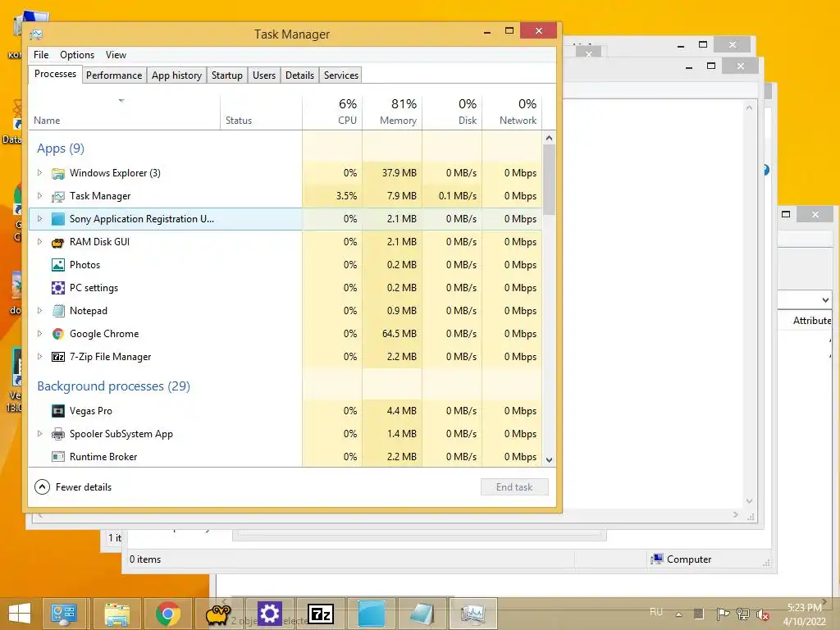Select the Background processes (29) heading
Viewport: 840px width, 630px height.
[x=113, y=386]
